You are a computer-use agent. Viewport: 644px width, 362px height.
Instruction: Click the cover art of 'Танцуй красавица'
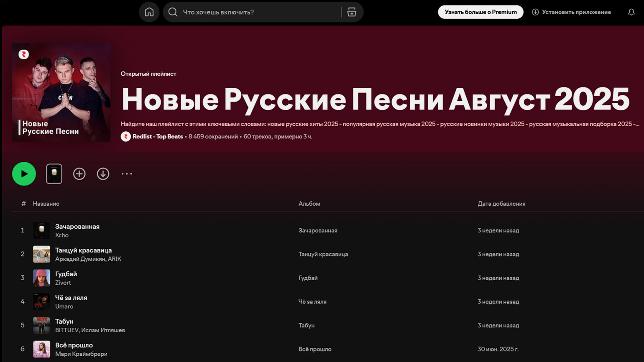click(41, 254)
